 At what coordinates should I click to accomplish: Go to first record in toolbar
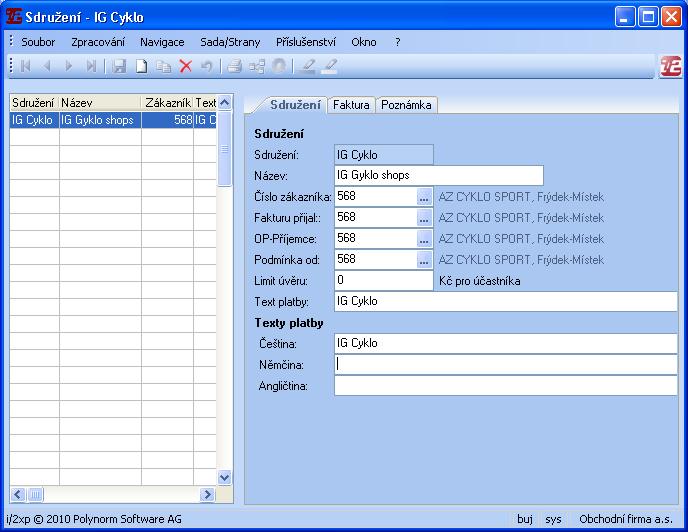(x=25, y=66)
